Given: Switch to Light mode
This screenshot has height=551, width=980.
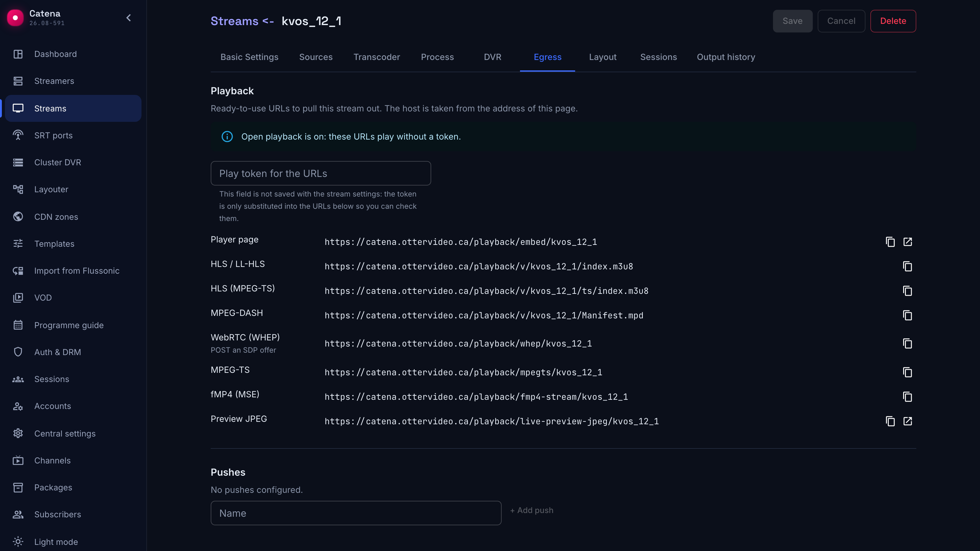Looking at the screenshot, I should [73, 542].
